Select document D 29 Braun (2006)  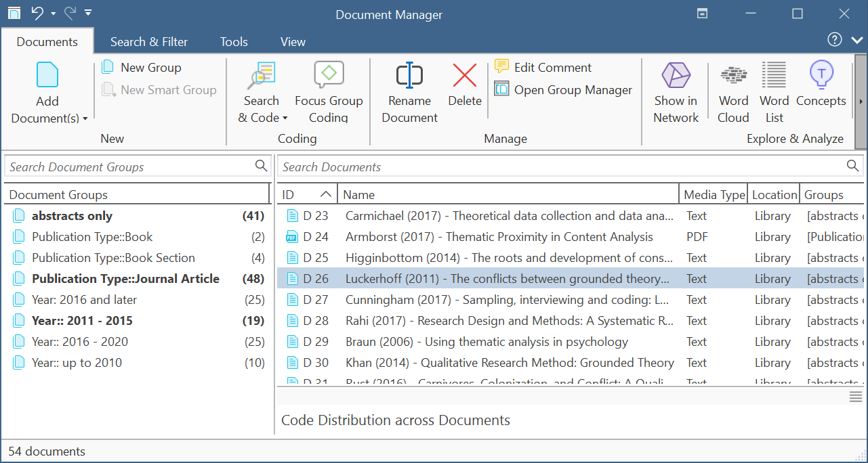tap(487, 342)
